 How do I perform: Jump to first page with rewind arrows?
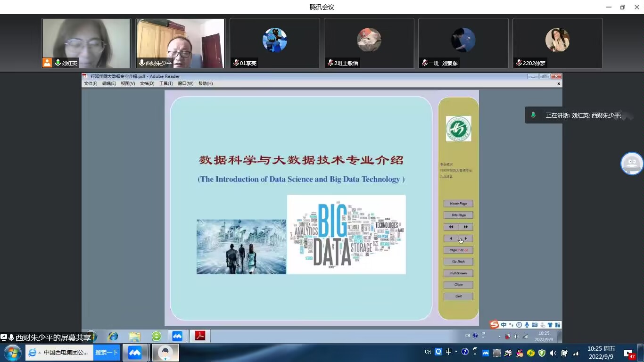coord(451,227)
